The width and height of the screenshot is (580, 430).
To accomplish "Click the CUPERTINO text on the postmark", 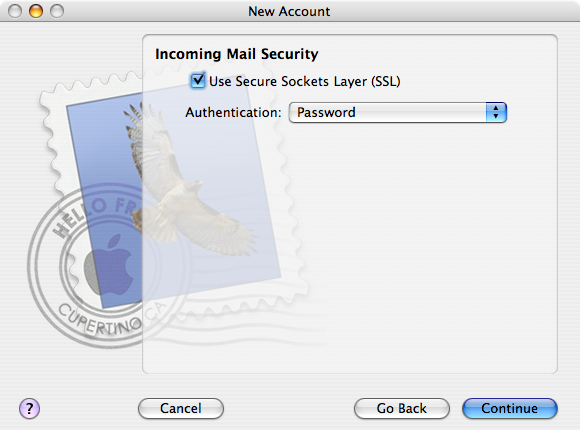I will pos(100,320).
